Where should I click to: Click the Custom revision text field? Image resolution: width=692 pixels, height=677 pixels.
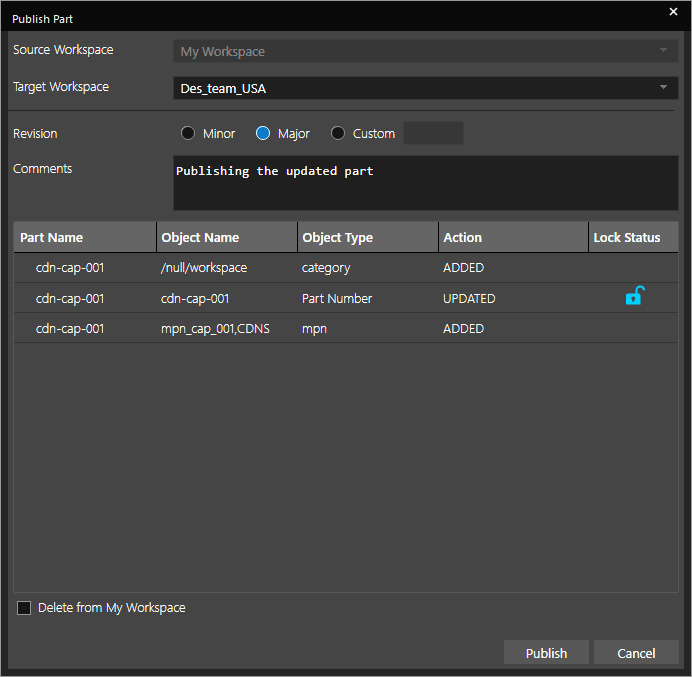tap(433, 133)
